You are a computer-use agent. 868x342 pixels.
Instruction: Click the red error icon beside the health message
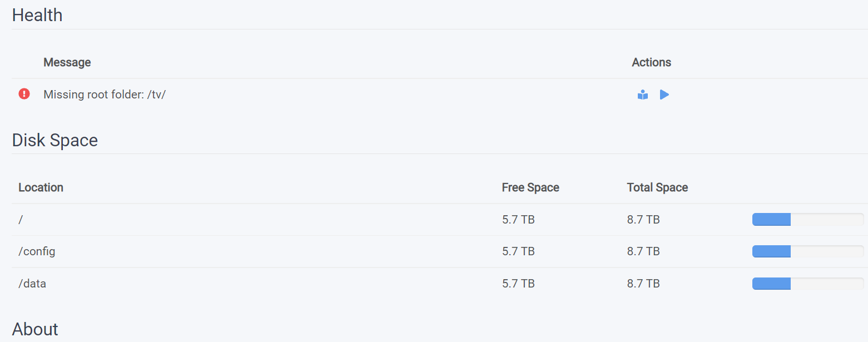[x=24, y=93]
